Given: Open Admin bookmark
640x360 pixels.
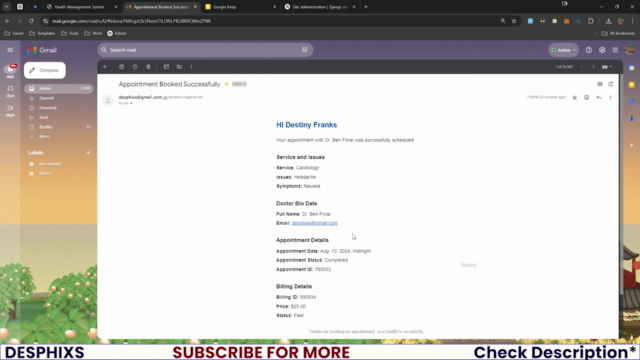Looking at the screenshot, I should coord(117,33).
